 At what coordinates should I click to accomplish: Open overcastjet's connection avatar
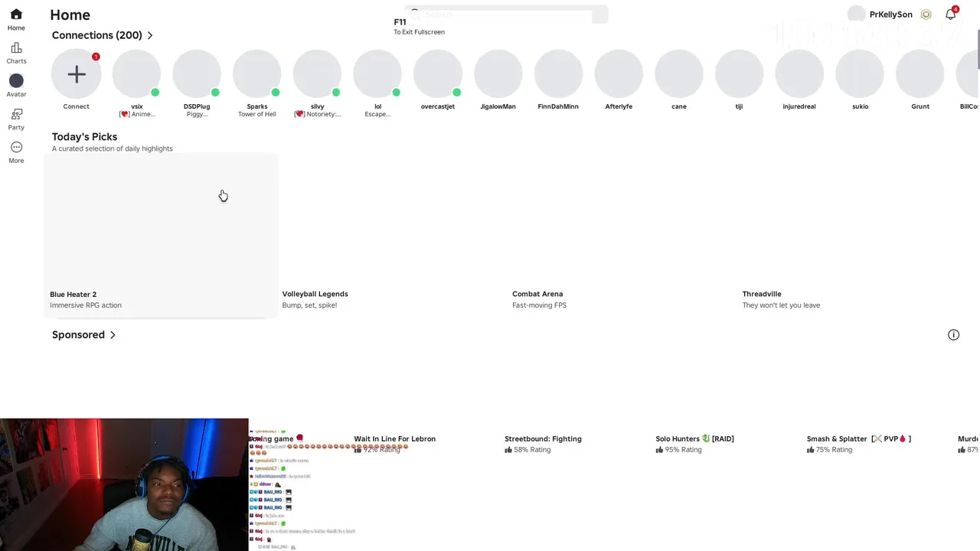(x=438, y=74)
